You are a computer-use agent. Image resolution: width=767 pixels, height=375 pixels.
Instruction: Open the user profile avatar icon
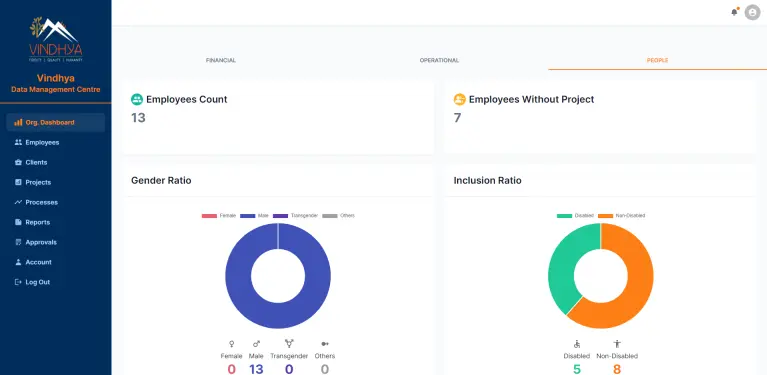click(x=752, y=12)
